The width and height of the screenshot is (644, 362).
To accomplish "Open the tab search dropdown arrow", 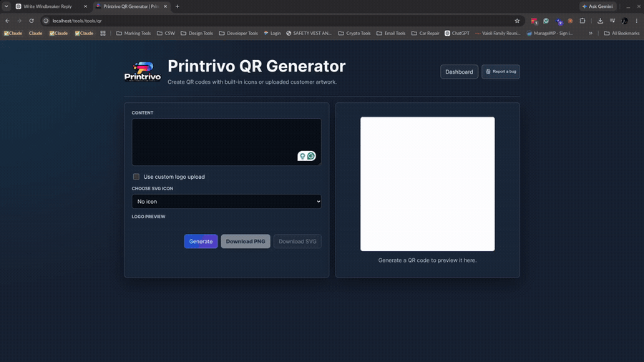I will point(6,6).
